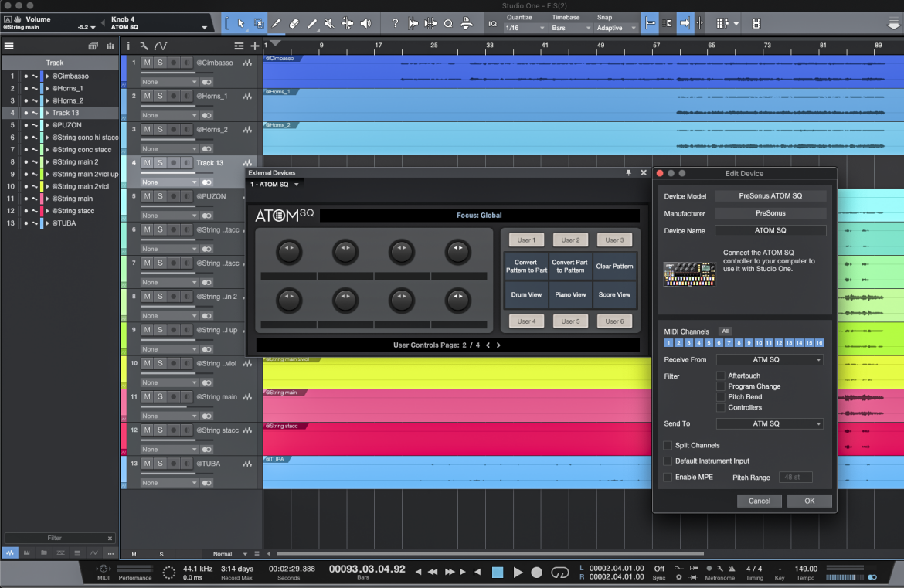Expand @PUZON in track list
904x588 pixels.
pos(47,125)
